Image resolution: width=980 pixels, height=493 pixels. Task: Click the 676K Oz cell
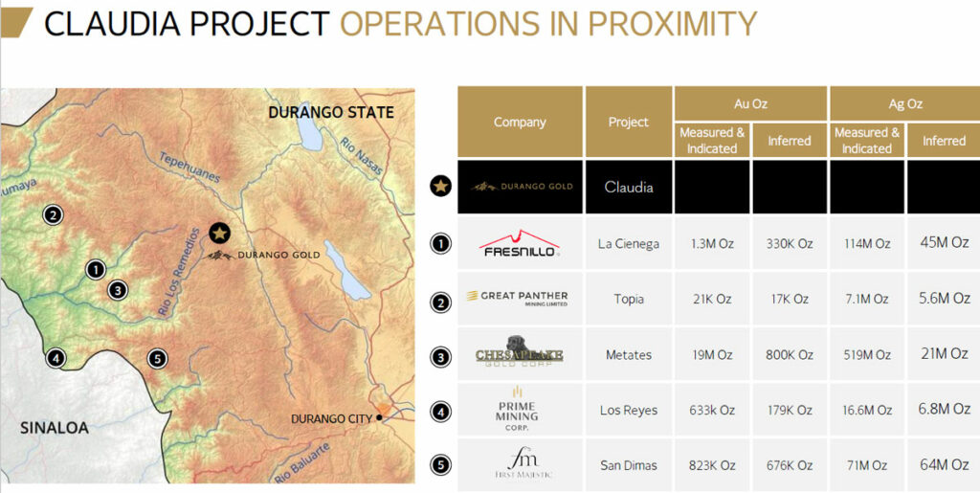(x=790, y=465)
